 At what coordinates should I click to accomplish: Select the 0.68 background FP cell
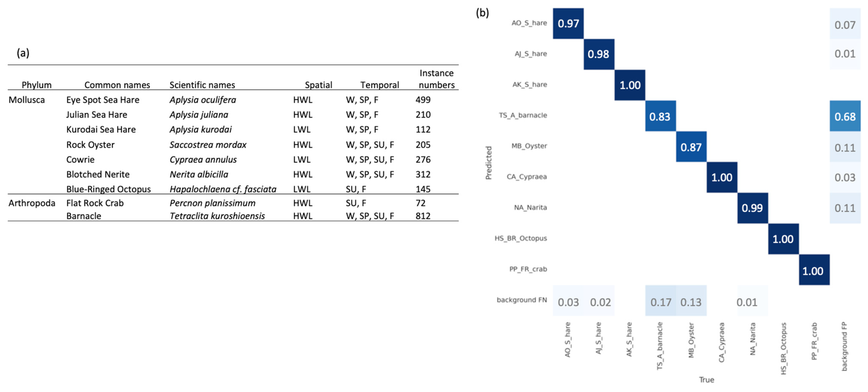845,116
